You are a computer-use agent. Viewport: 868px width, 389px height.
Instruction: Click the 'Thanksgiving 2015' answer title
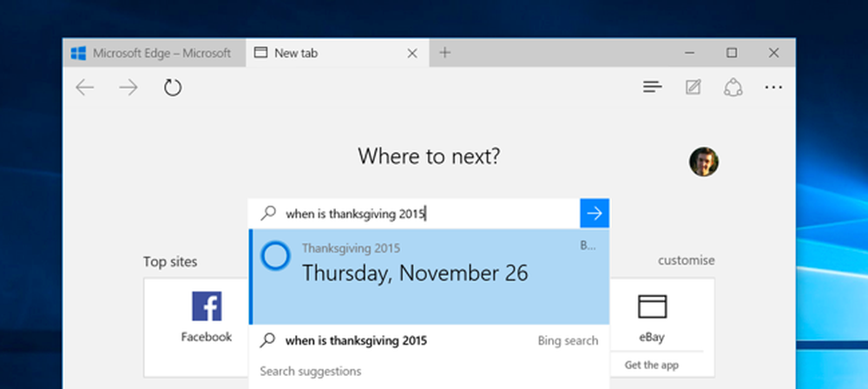coord(351,248)
